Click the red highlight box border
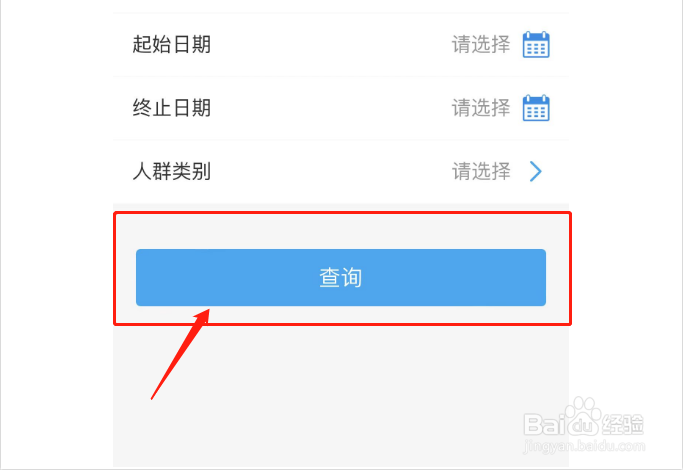683x470 pixels. click(x=342, y=213)
